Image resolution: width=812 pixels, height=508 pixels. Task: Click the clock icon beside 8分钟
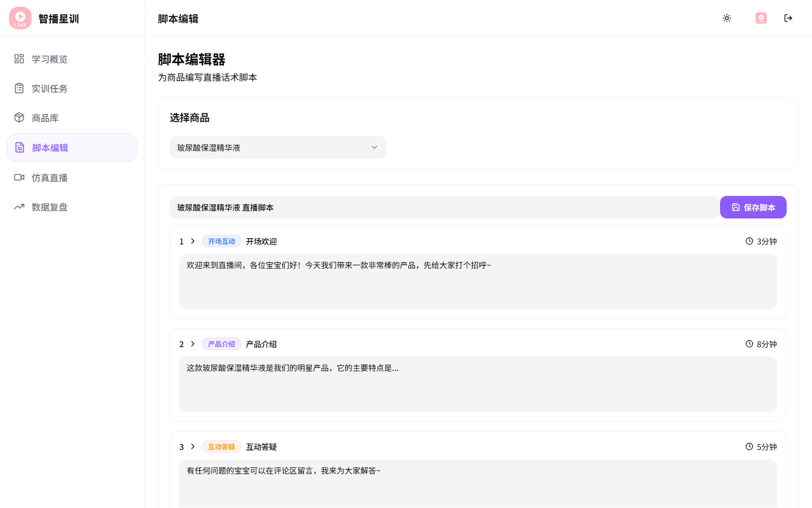[x=749, y=344]
